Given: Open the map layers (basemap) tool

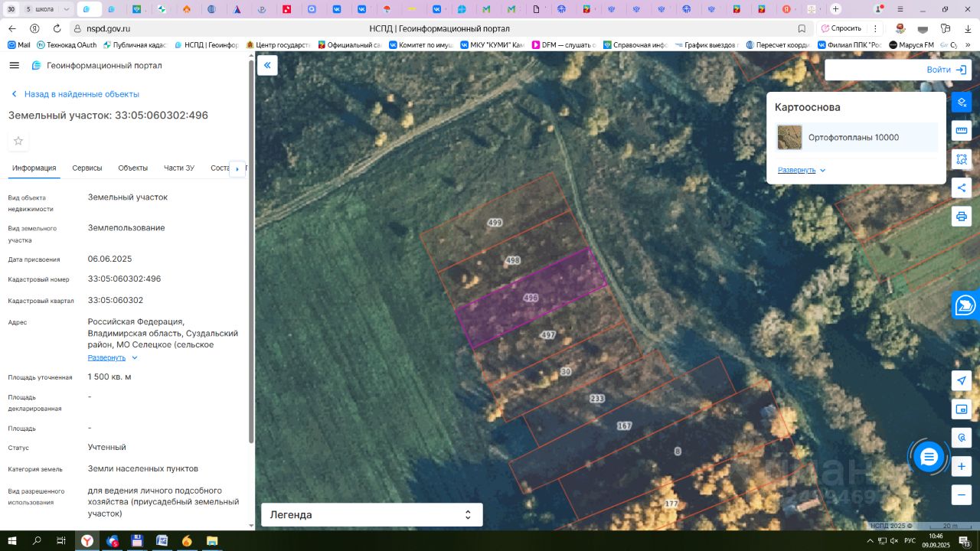Looking at the screenshot, I should coord(962,103).
